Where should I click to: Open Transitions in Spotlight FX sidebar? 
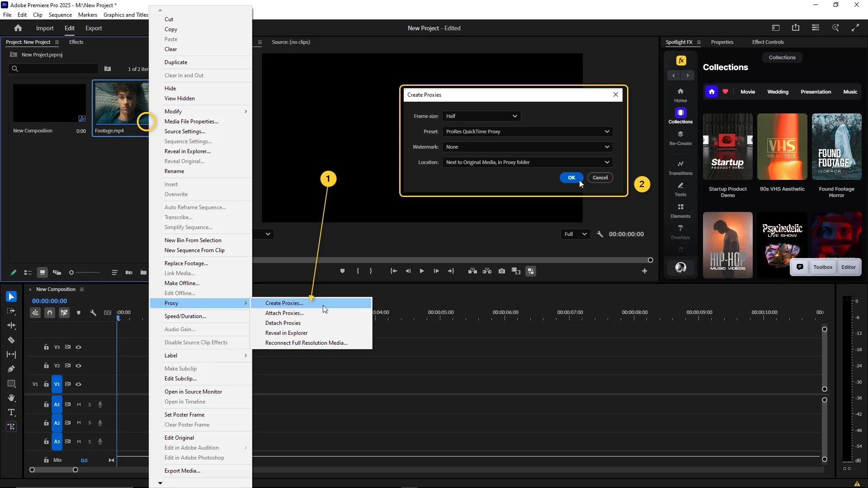pos(680,168)
